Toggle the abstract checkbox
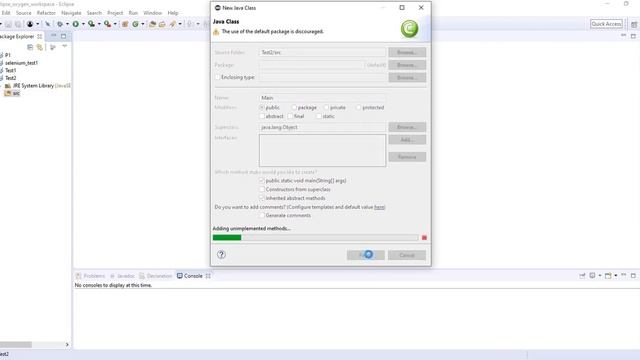Viewport: 640px width, 360px height. point(262,116)
